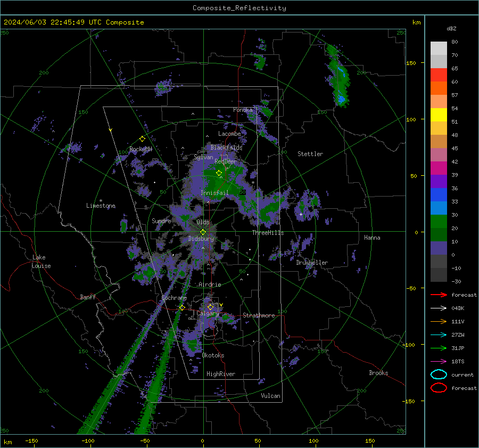Screen dimensions: 479x448
Task: Click the yellow diamond marker above RockyMH
Action: 142,139
